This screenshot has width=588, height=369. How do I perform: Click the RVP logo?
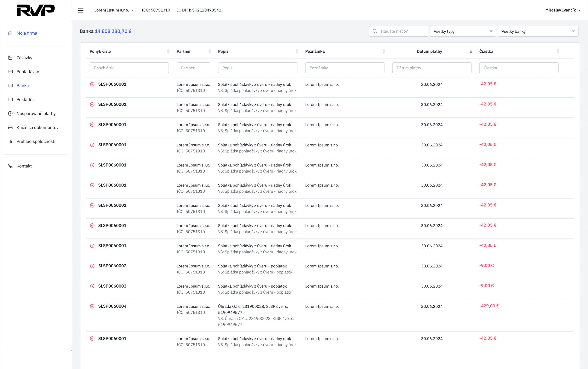[36, 11]
